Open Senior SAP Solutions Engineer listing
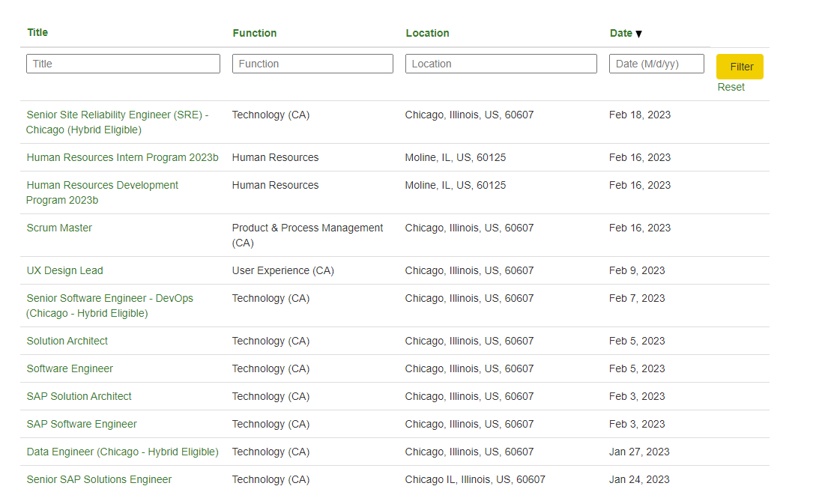The width and height of the screenshot is (819, 504). coord(99,479)
